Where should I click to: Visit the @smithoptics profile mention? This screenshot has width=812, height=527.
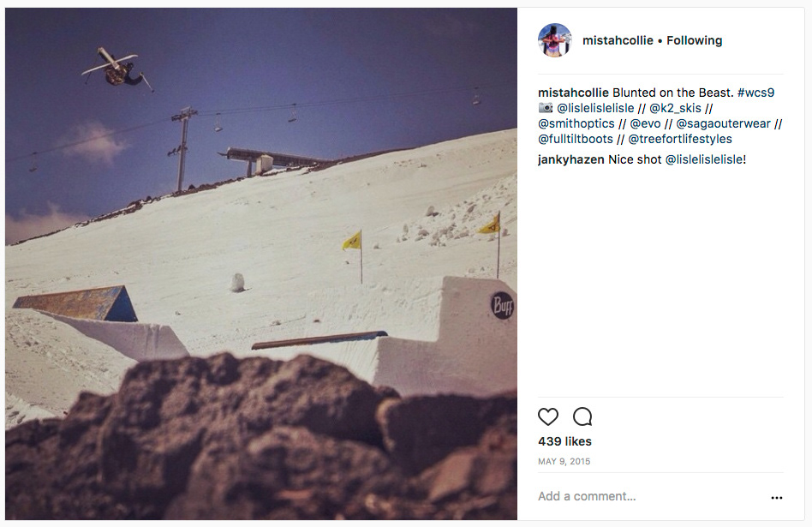pyautogui.click(x=576, y=124)
